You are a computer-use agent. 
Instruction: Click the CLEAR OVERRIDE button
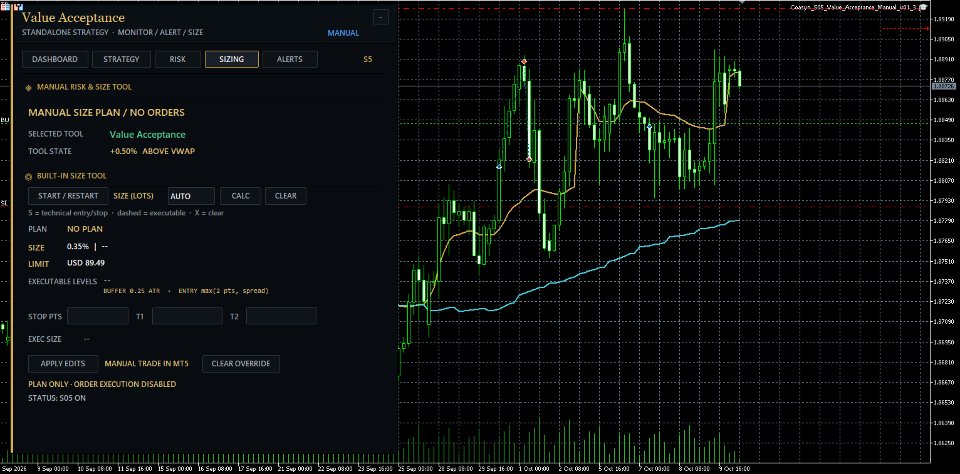241,364
